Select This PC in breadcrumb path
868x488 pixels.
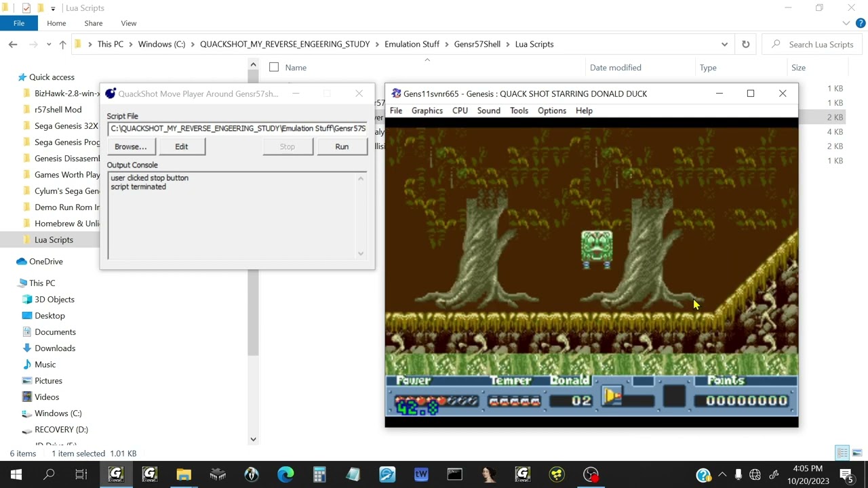coord(110,44)
